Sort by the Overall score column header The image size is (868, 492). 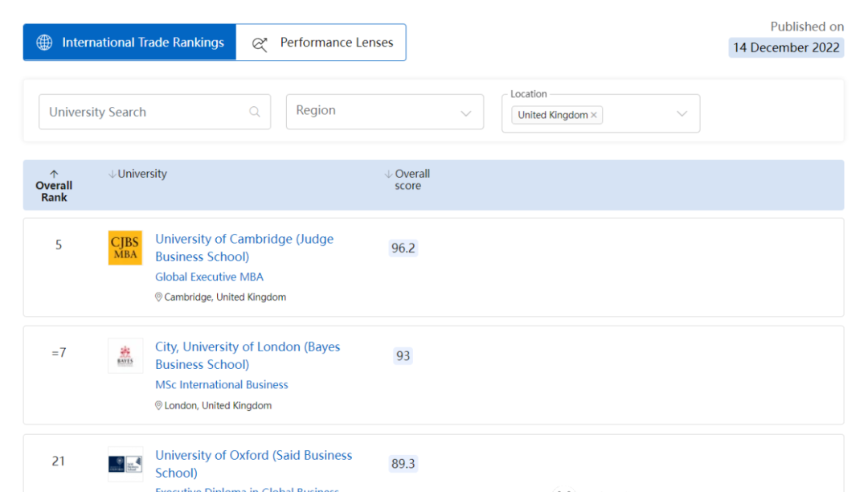pos(407,179)
